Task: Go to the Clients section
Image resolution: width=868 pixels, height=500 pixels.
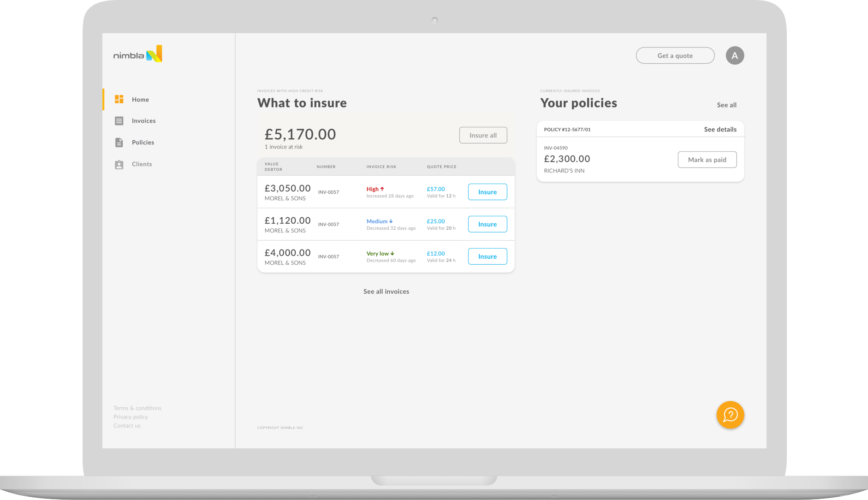Action: (142, 164)
